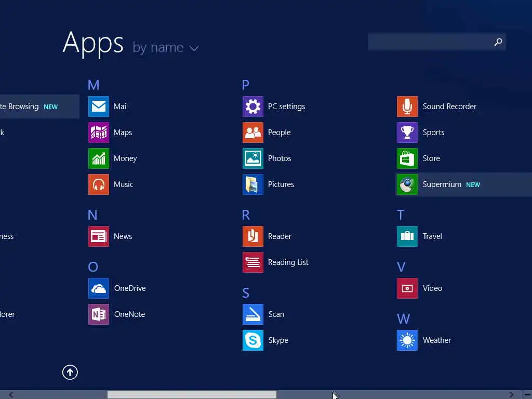The image size is (532, 399).
Task: Open the 'by name' sort dropdown
Action: pyautogui.click(x=166, y=47)
